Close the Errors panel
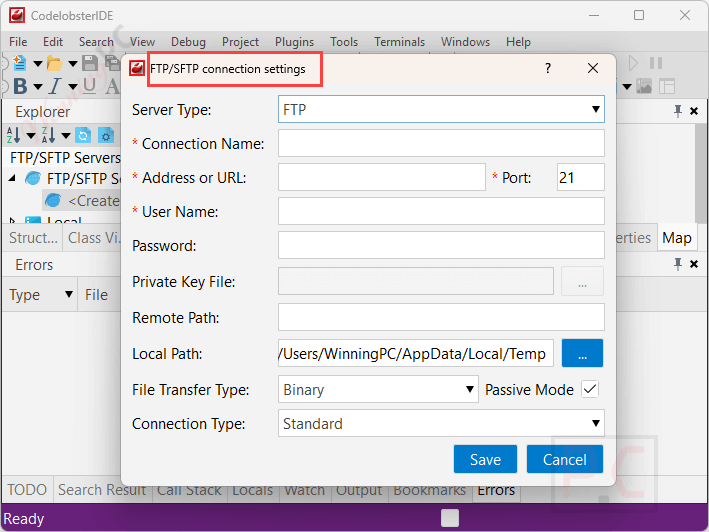709x532 pixels. [x=694, y=264]
